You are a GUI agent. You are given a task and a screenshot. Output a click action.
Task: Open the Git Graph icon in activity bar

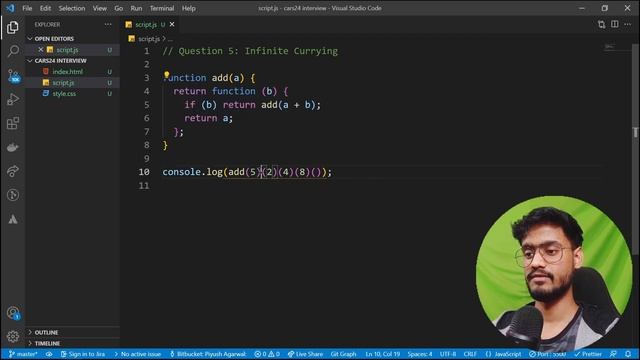click(x=13, y=195)
